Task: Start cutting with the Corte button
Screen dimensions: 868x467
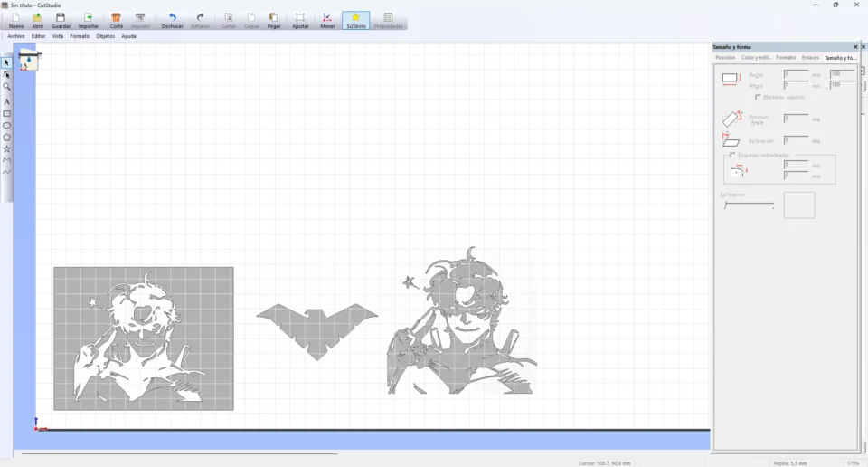Action: (x=117, y=21)
